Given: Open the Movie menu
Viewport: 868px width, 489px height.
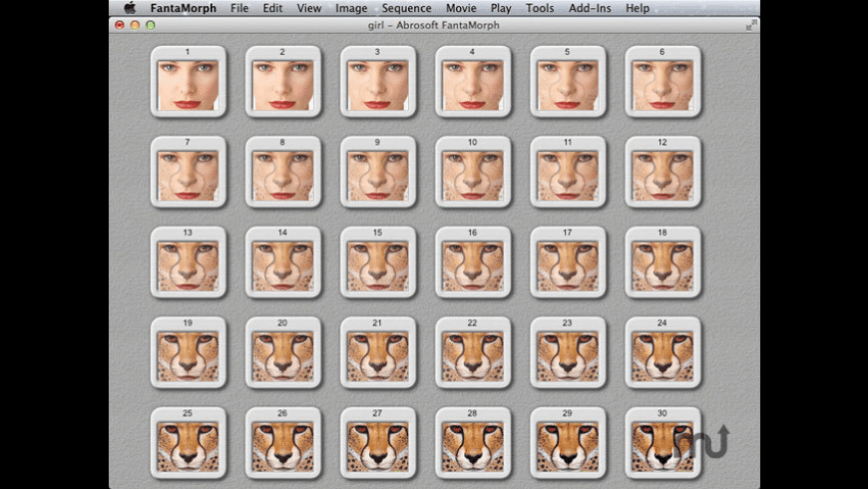Looking at the screenshot, I should [461, 8].
